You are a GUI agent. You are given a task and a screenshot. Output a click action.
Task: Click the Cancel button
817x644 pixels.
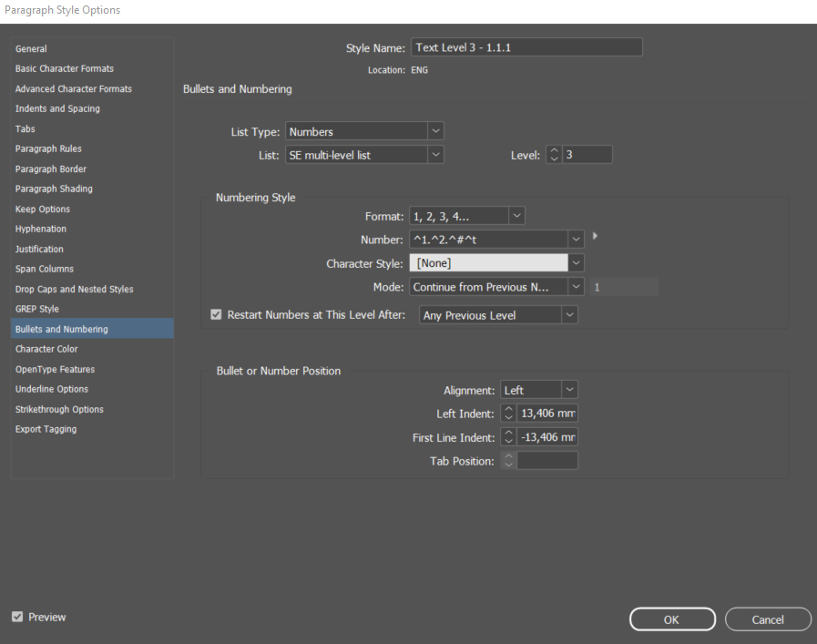point(768,618)
